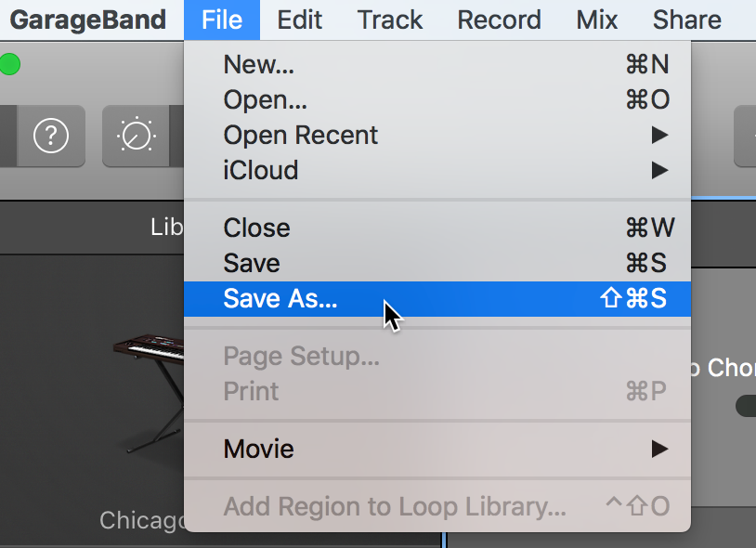Open the Smart Controls dial icon

136,136
